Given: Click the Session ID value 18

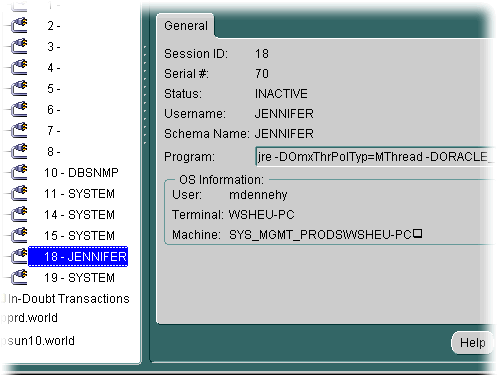Looking at the screenshot, I should 262,54.
